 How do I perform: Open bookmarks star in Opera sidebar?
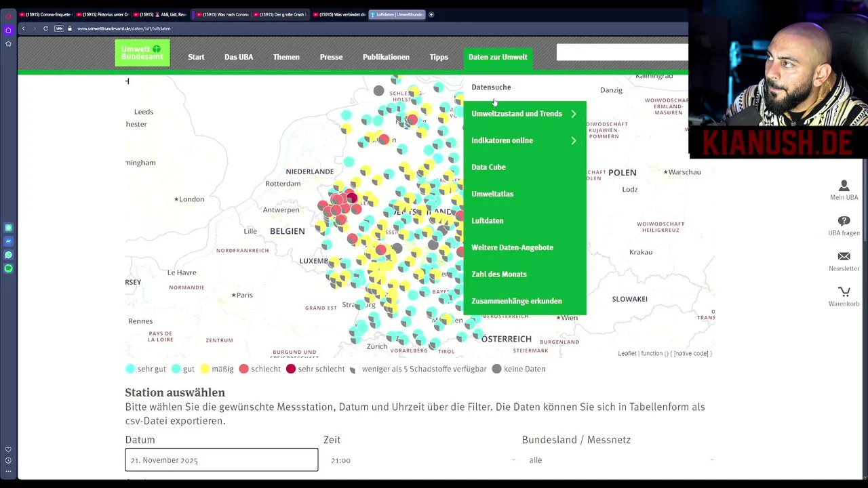tap(8, 43)
